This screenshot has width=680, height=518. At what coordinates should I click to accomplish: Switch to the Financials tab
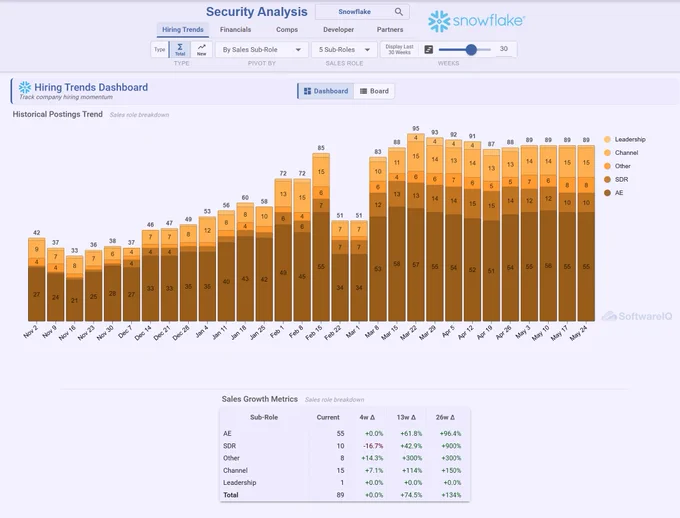coord(235,30)
